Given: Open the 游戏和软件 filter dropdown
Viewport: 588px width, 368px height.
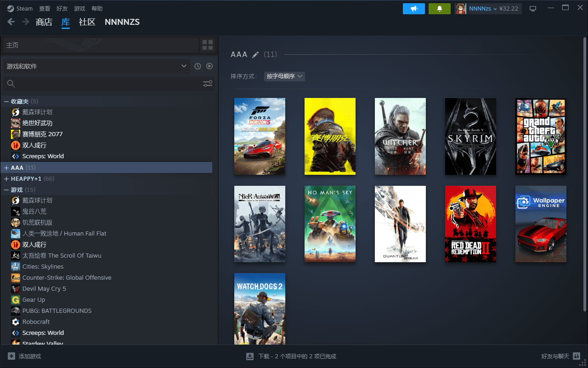Looking at the screenshot, I should (96, 66).
